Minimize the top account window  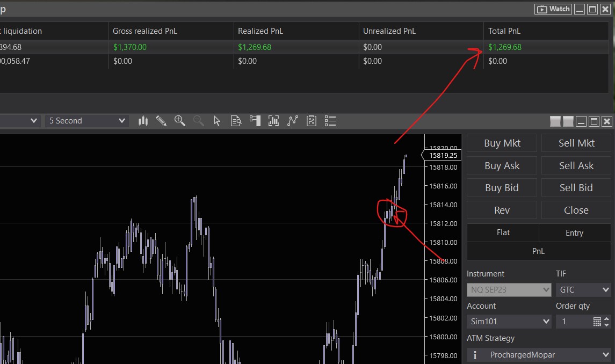point(580,9)
